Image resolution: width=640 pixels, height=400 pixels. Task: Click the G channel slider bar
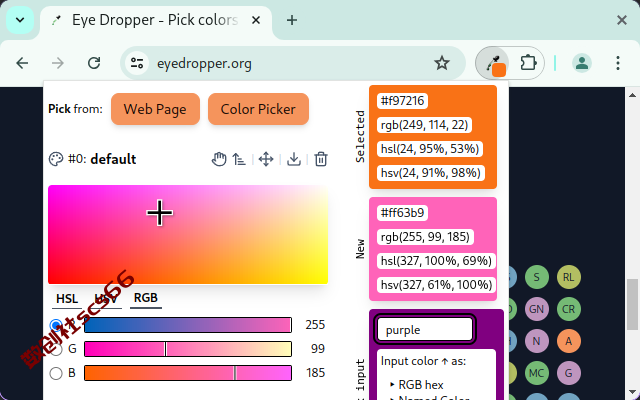tap(188, 349)
